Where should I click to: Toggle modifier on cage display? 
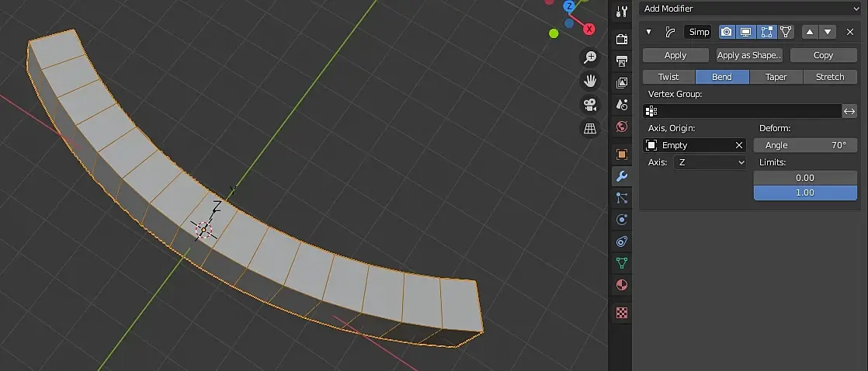click(785, 32)
